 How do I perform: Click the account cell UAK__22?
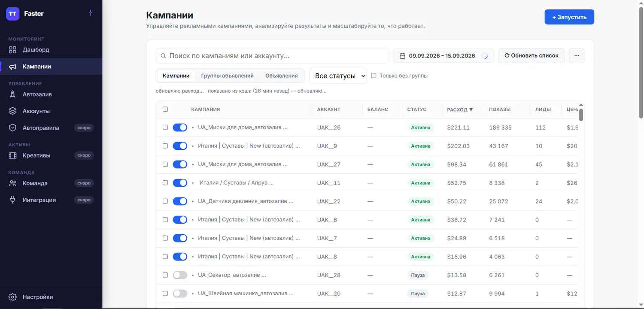click(x=329, y=201)
